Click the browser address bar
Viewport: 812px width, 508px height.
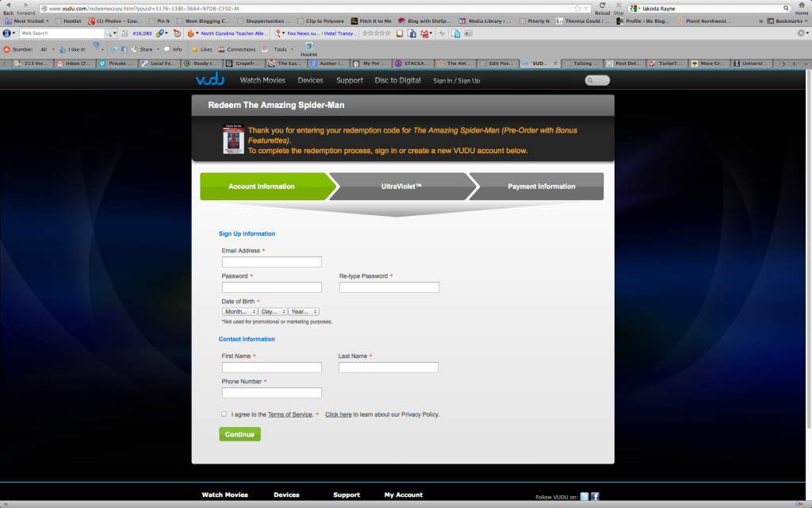315,8
